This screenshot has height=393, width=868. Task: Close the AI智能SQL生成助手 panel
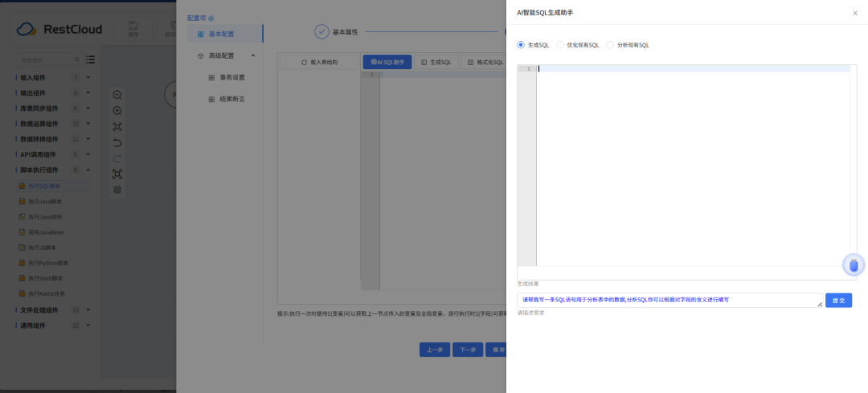[854, 13]
